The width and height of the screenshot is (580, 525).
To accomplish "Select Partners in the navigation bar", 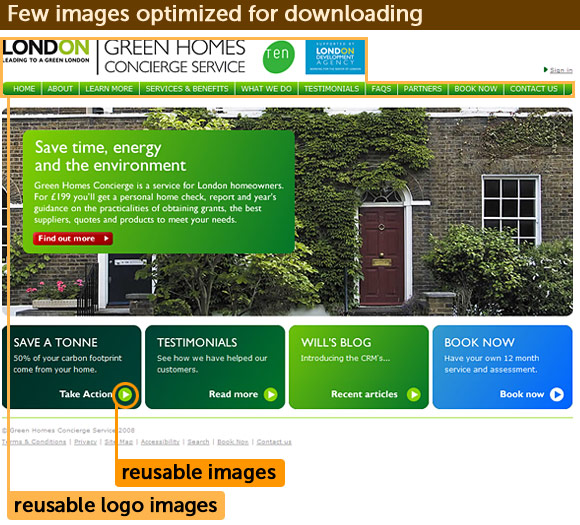I will click(x=422, y=89).
